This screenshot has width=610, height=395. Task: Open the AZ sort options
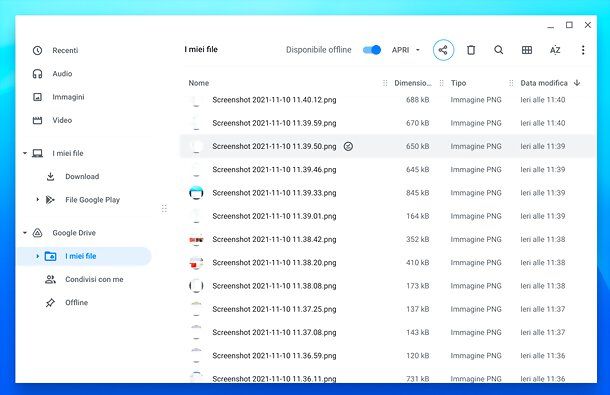555,50
